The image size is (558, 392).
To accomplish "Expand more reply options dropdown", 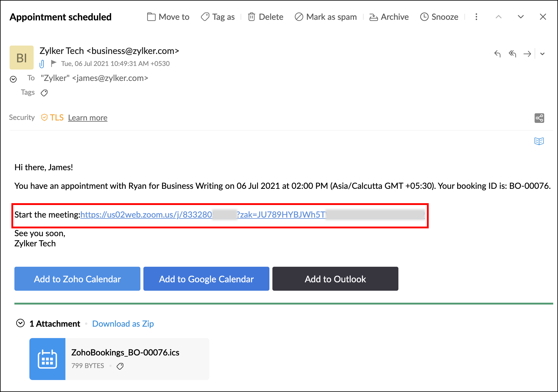I will (x=542, y=54).
